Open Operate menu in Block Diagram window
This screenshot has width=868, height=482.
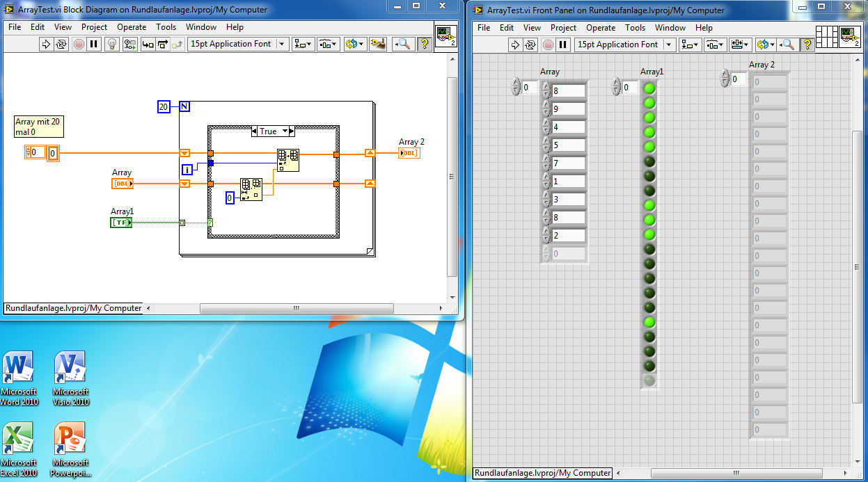tap(132, 27)
